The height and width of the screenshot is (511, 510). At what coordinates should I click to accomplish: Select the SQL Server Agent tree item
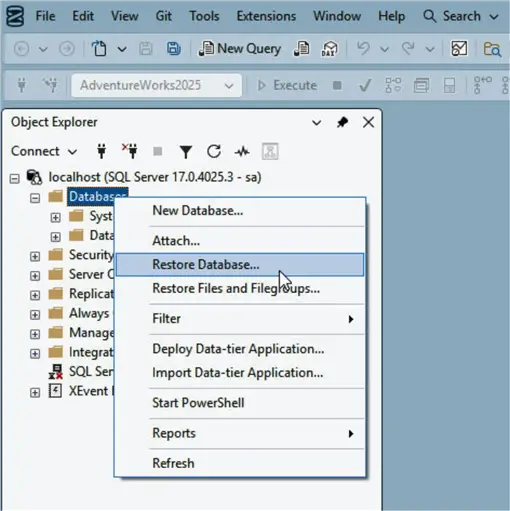91,372
